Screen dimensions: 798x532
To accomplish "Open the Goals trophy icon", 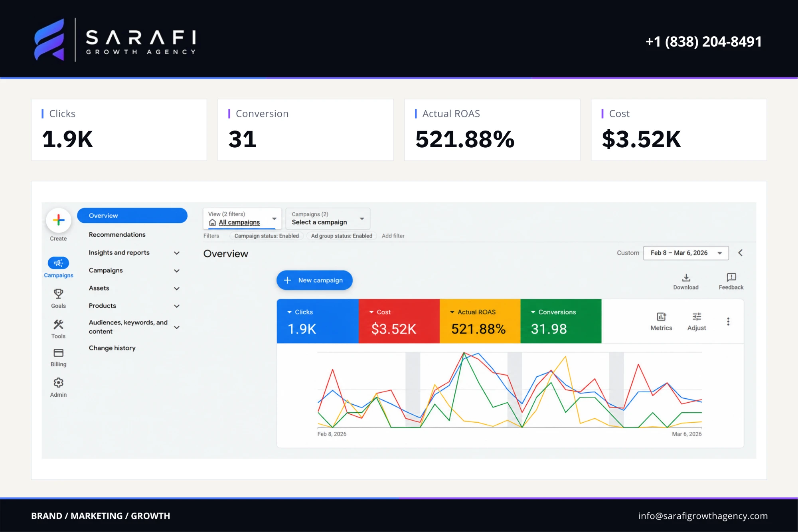I will 59,294.
